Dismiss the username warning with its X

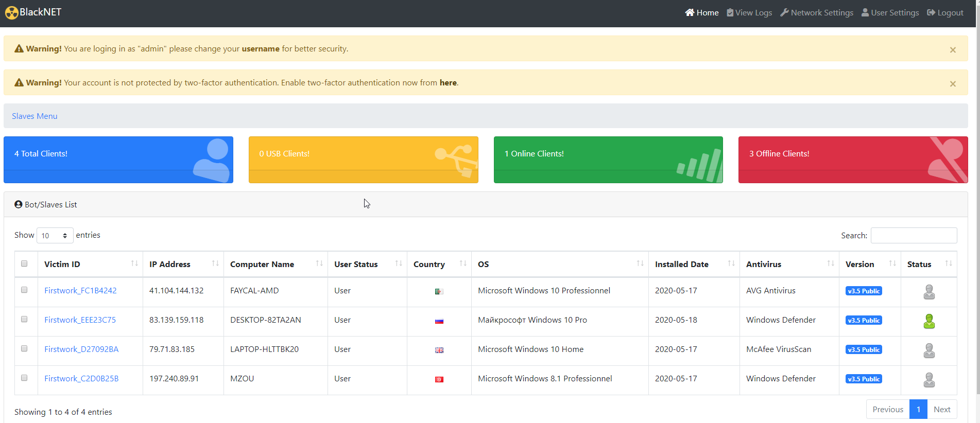coord(952,50)
